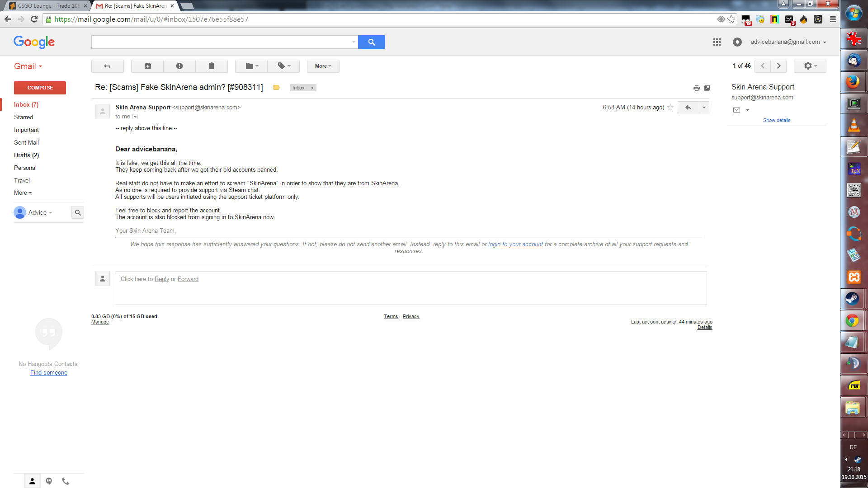Viewport: 868px width, 488px height.
Task: Open the Labels dropdown
Action: 283,66
